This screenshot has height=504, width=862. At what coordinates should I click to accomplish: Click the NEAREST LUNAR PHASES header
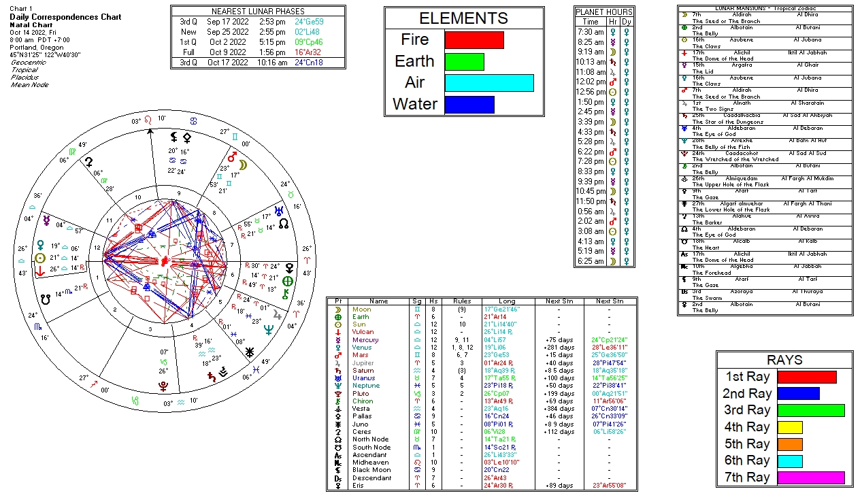coord(258,12)
